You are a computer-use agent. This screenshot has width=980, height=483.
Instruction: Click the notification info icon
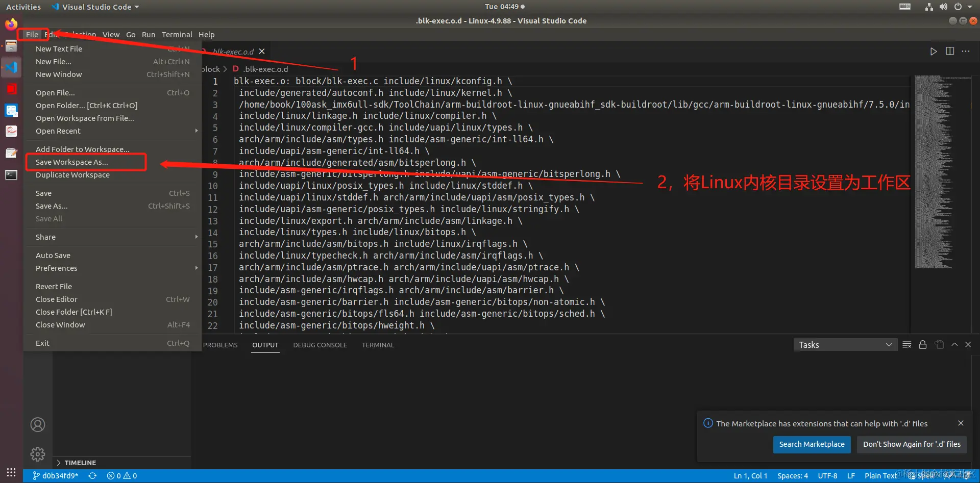[x=708, y=423]
